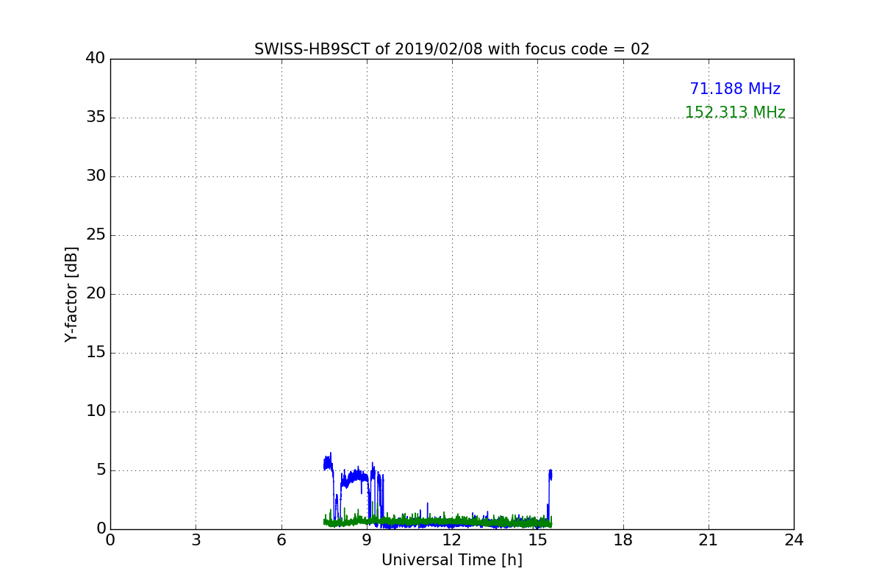Viewport: 882px width, 588px height.
Task: Click the Y-factor [dB] axis label
Action: coord(71,294)
